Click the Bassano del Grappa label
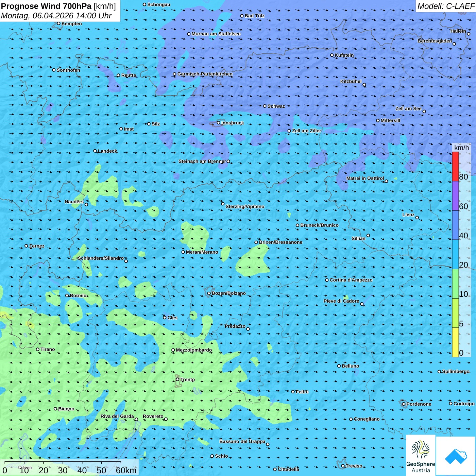The height and width of the screenshot is (476, 476). (242, 441)
